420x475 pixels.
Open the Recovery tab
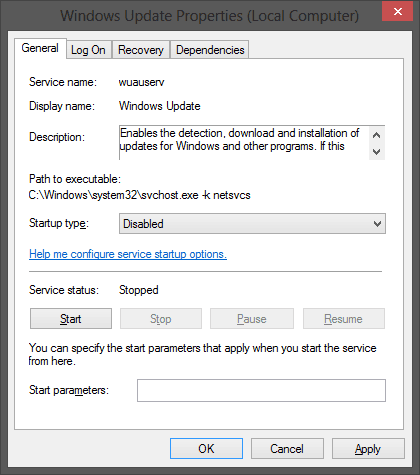coord(141,50)
